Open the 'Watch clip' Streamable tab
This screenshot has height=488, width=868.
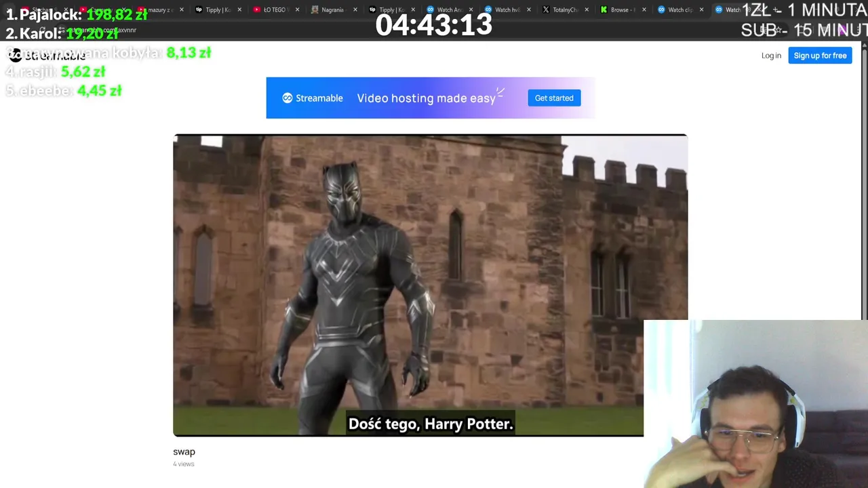coord(679,10)
